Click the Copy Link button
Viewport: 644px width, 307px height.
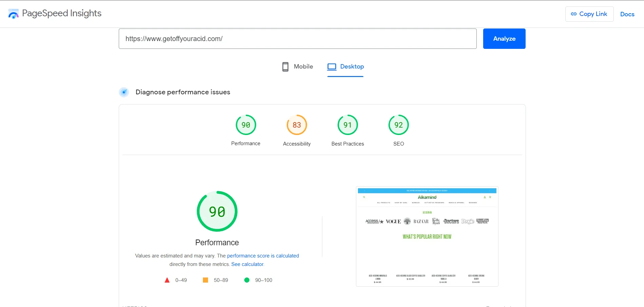(589, 14)
